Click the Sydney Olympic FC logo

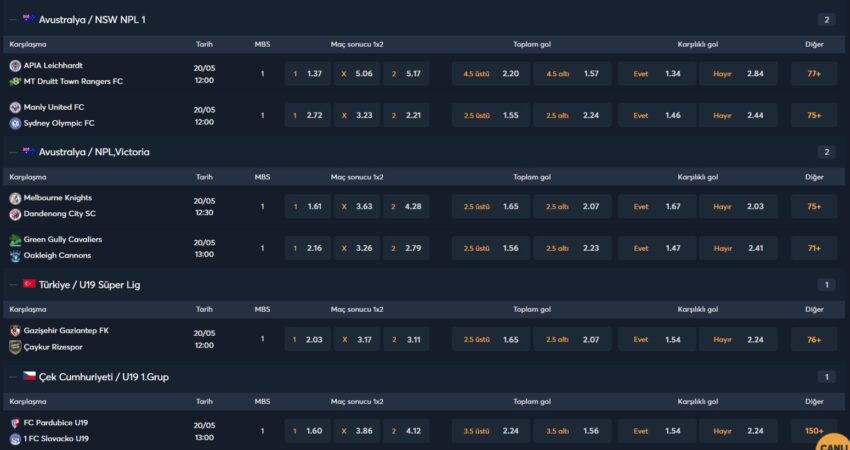(15, 123)
